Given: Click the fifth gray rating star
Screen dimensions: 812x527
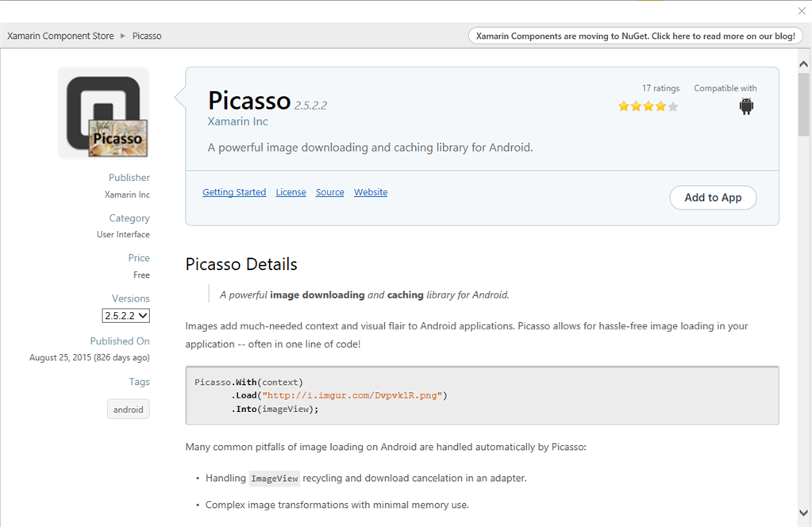Looking at the screenshot, I should 673,106.
